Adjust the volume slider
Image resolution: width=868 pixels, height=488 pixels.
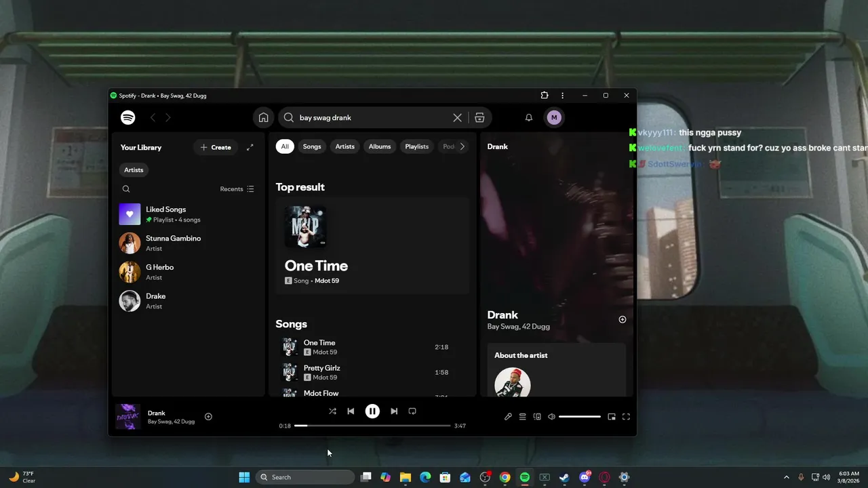click(x=580, y=417)
